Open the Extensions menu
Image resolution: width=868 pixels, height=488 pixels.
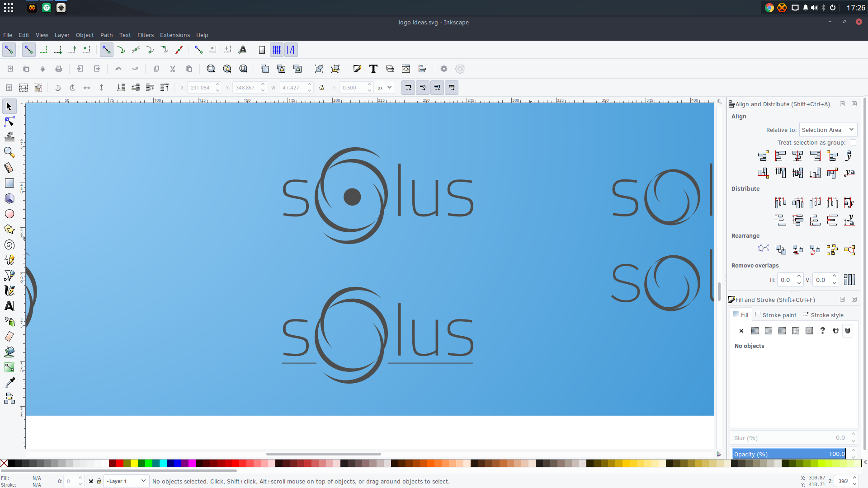[175, 35]
